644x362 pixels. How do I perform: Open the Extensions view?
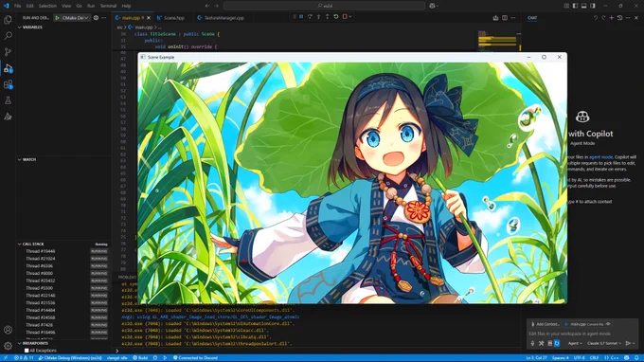(x=8, y=84)
